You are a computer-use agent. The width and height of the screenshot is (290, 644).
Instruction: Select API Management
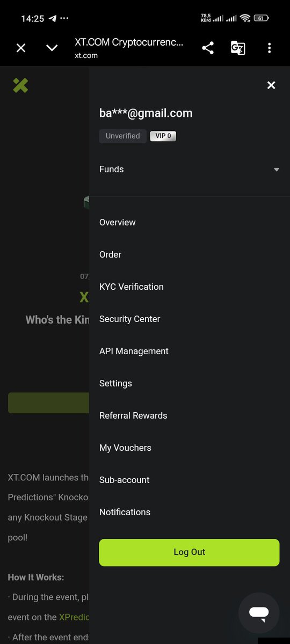pyautogui.click(x=134, y=351)
